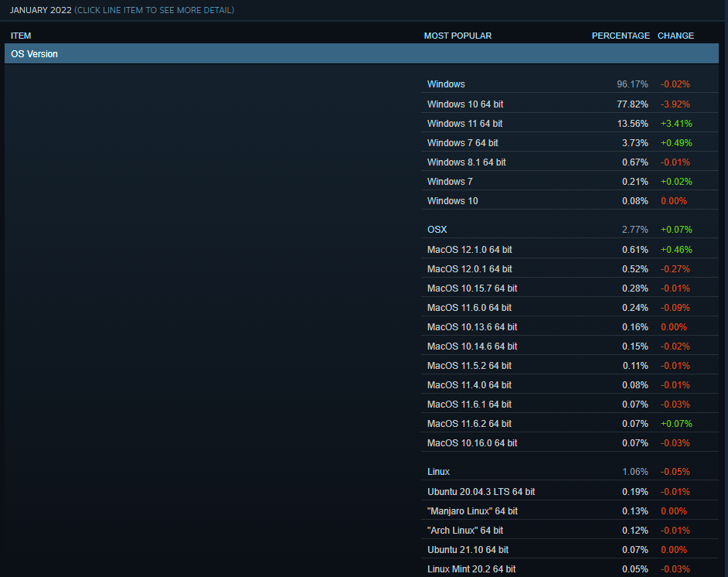Click the 96.17% Windows percentage value
This screenshot has height=577, width=728.
(x=632, y=84)
